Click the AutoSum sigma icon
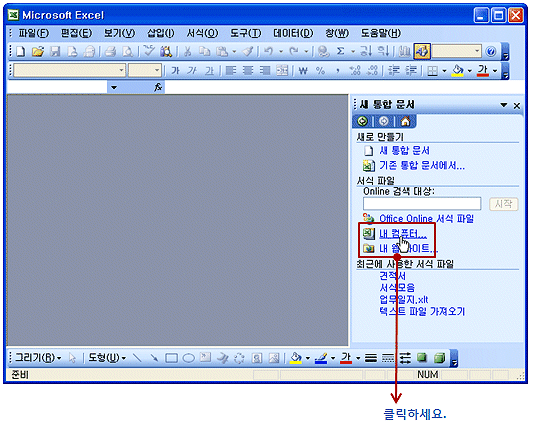The width and height of the screenshot is (534, 427). [340, 51]
